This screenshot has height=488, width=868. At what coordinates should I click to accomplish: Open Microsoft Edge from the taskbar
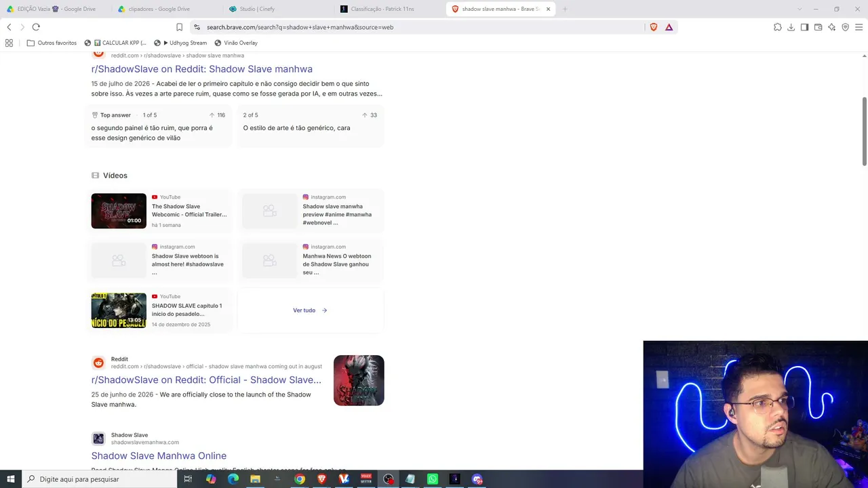click(x=233, y=479)
